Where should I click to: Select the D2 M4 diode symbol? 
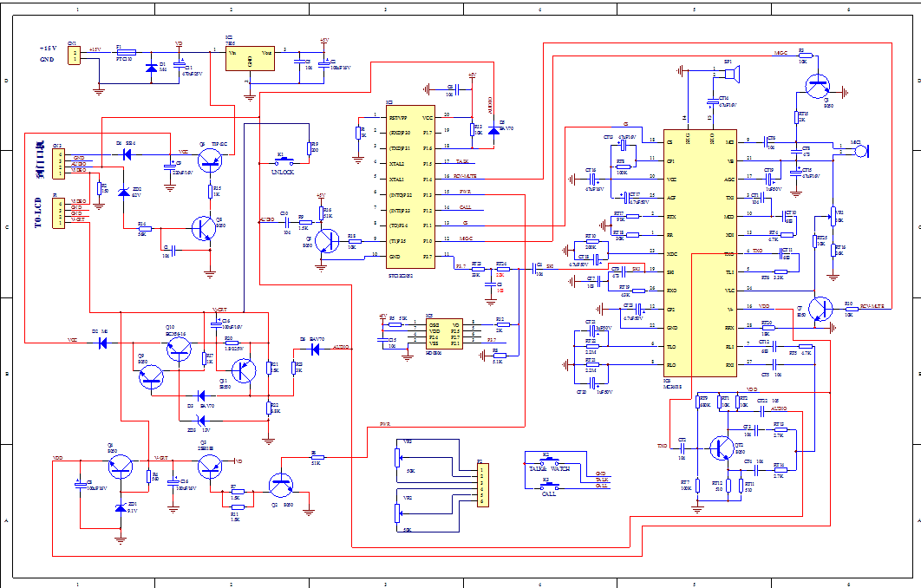(x=102, y=343)
